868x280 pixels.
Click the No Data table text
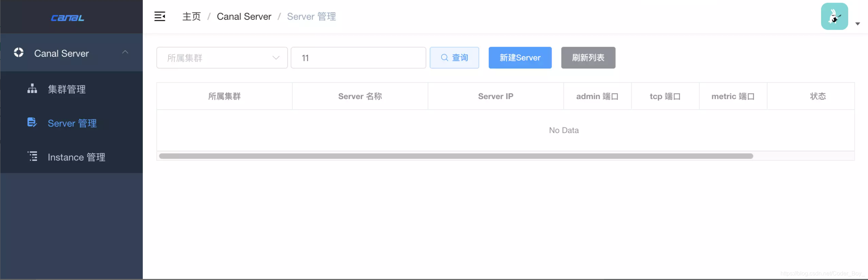click(x=564, y=130)
